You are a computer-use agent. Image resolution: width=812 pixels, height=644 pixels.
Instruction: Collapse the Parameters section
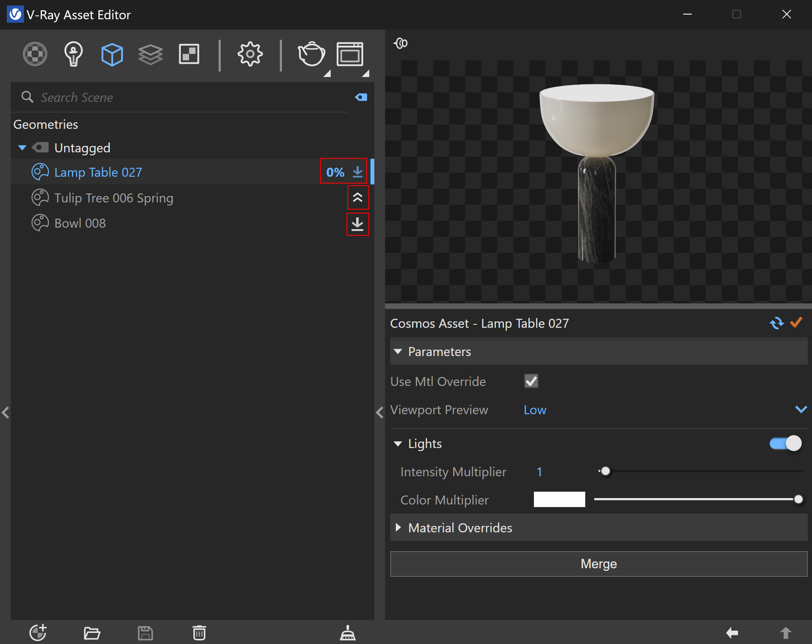[398, 351]
